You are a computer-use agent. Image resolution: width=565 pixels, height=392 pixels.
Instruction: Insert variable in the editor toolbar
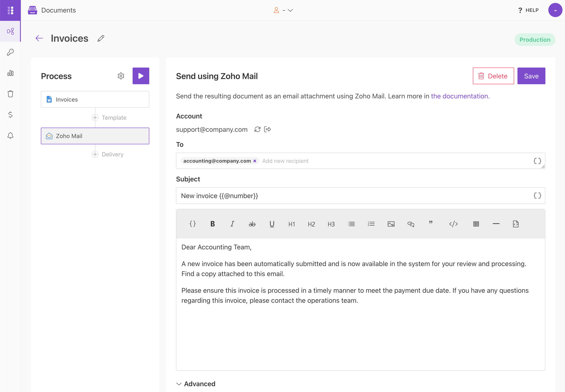(x=193, y=224)
